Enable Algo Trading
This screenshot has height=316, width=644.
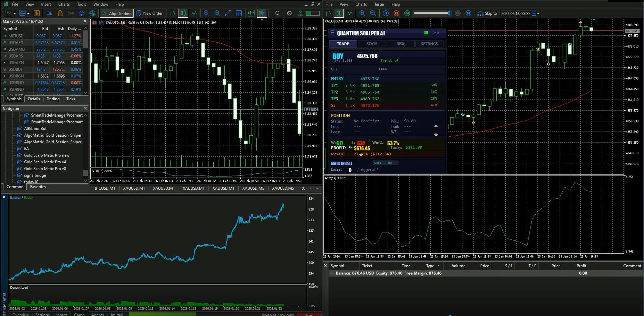coord(116,13)
